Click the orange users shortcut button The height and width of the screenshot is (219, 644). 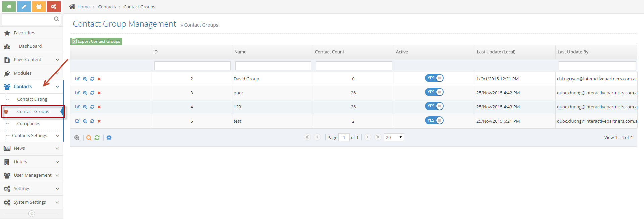click(x=39, y=7)
